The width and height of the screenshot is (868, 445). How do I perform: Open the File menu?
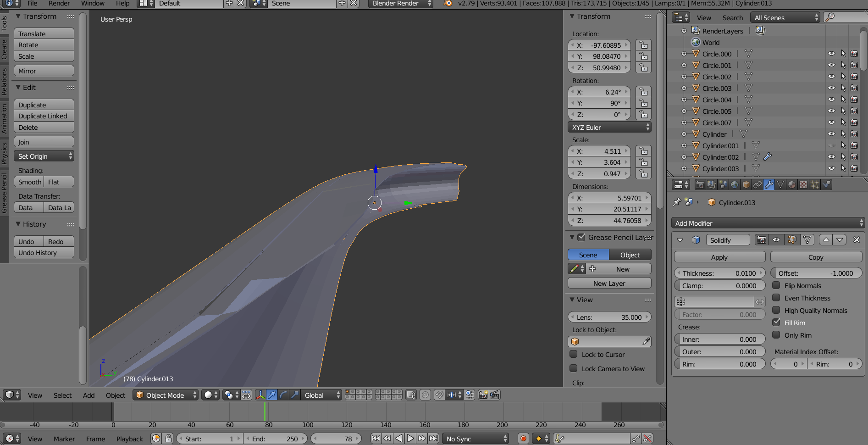[33, 3]
